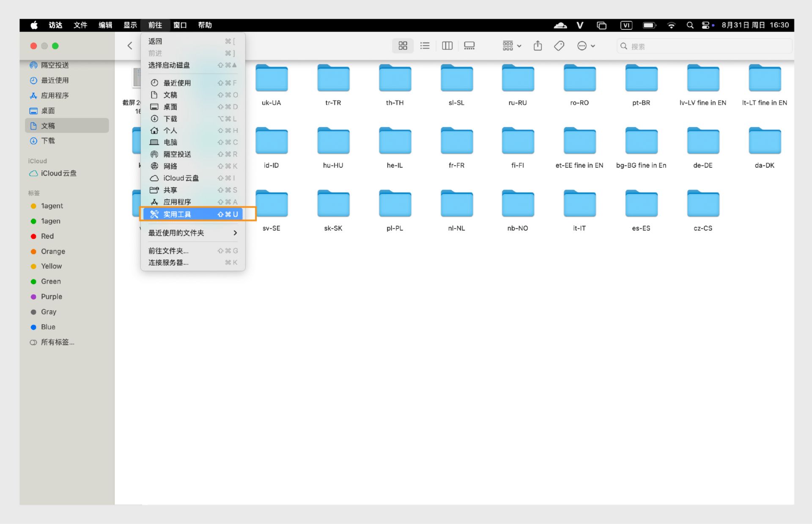Viewport: 812px width, 524px height.
Task: Switch to gallery view
Action: tap(469, 46)
